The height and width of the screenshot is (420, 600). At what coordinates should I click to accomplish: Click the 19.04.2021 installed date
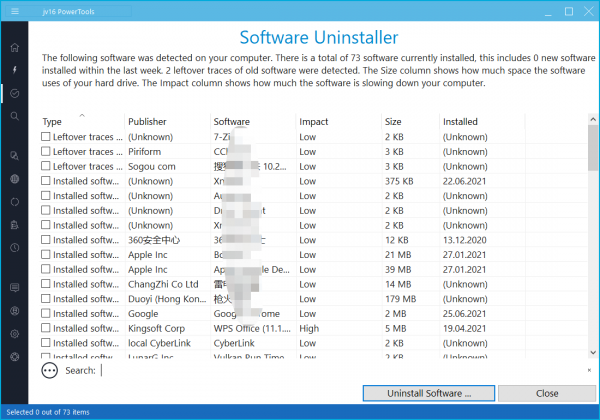464,328
